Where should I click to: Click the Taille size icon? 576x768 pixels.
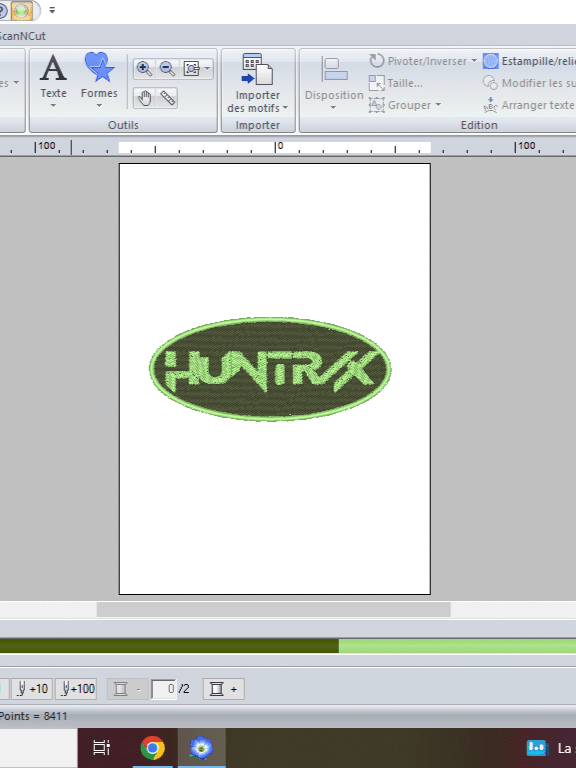(377, 83)
